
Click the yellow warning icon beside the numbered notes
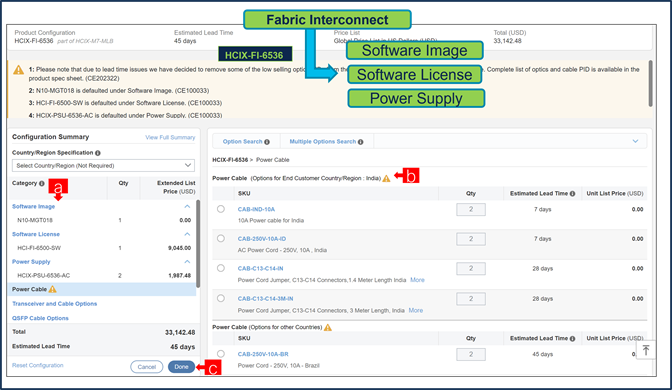tap(18, 70)
